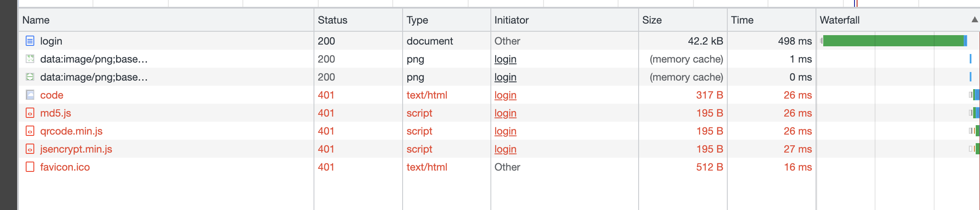Click the qrcode.min.js script icon
The image size is (980, 210).
click(x=30, y=131)
